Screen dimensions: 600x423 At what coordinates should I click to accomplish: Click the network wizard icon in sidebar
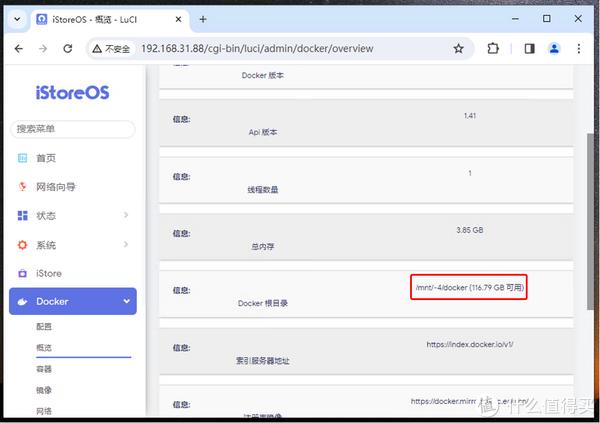click(23, 187)
